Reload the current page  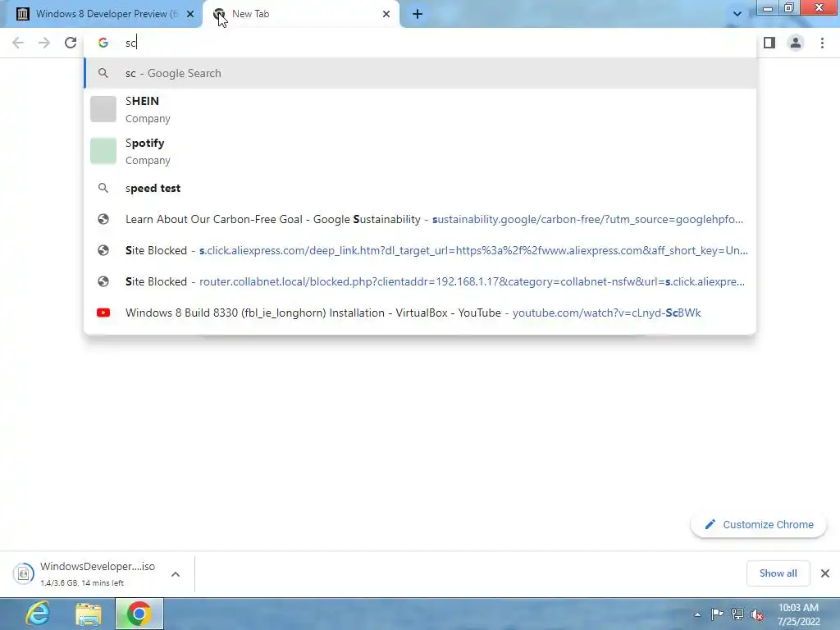click(71, 43)
